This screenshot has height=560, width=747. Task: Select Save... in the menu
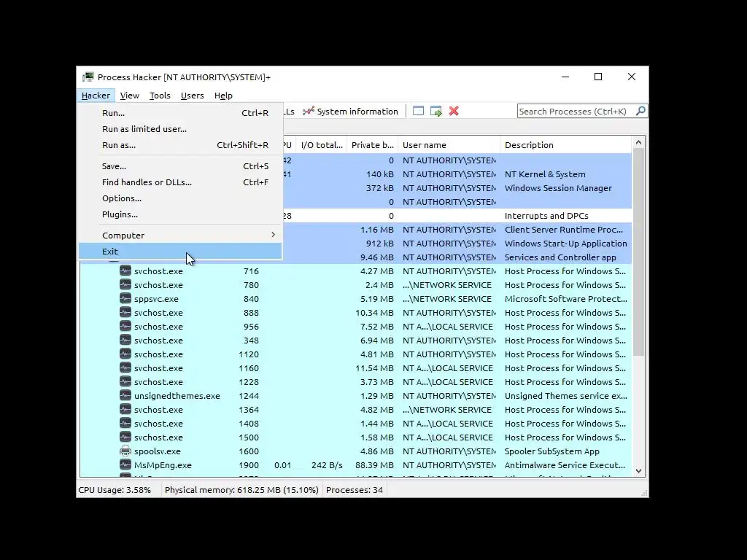click(x=181, y=166)
